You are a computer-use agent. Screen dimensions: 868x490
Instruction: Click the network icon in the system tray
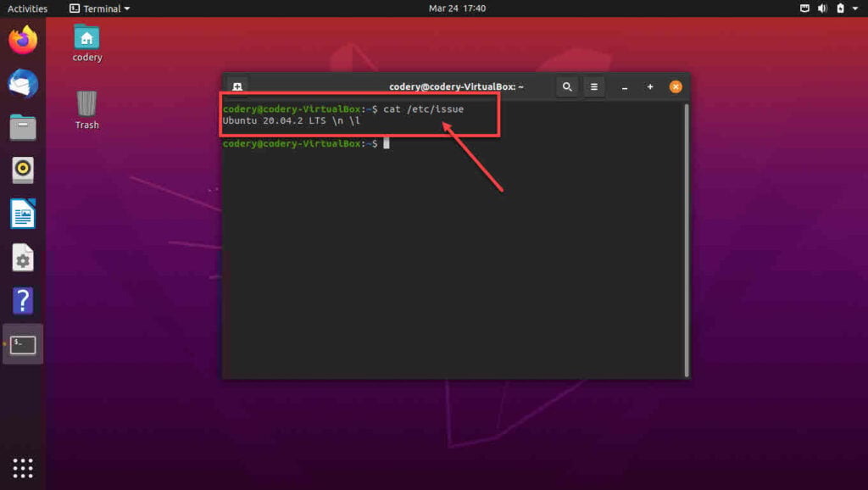click(804, 8)
